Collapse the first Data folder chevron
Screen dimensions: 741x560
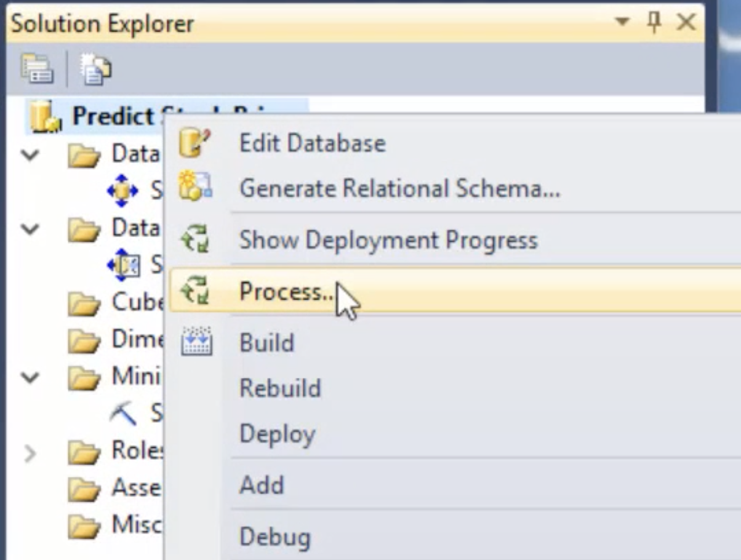pos(30,154)
